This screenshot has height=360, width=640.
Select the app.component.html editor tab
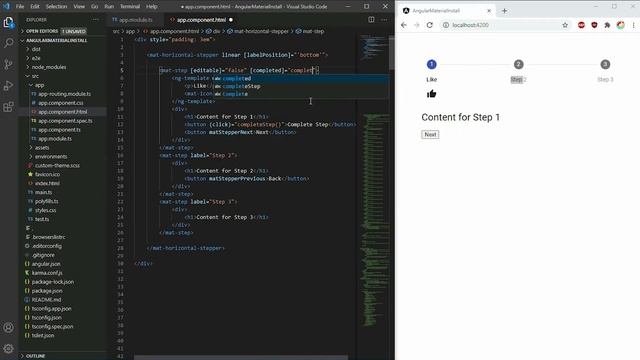201,20
